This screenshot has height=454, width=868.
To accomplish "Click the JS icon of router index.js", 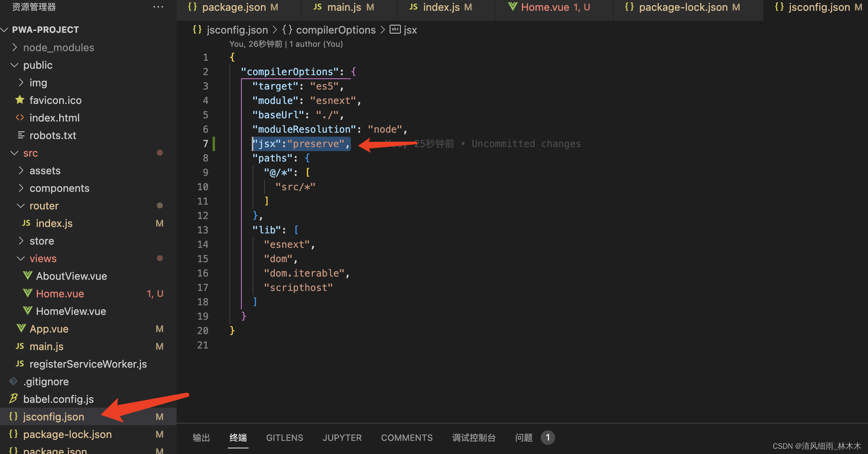I will (x=26, y=223).
